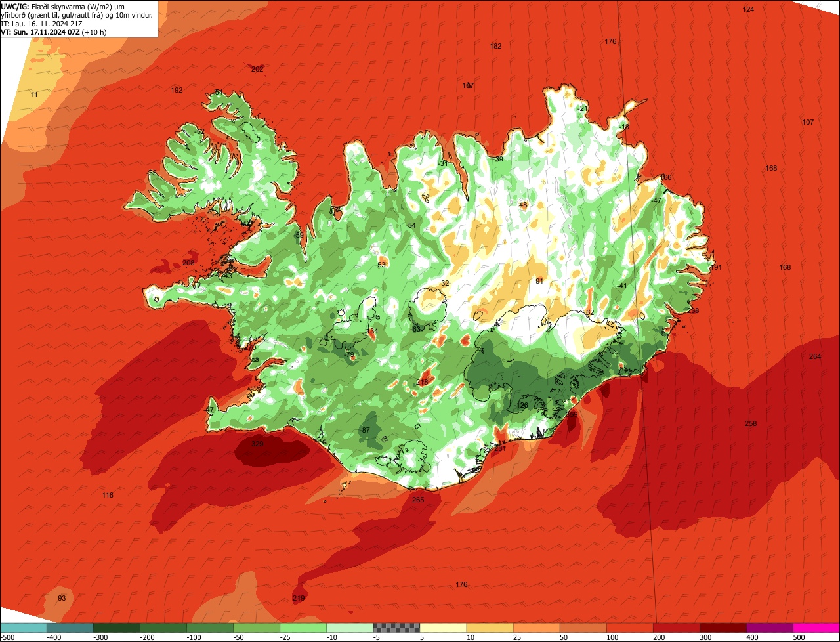Pick the pale yellow 5 to 10 swatch
The height and width of the screenshot is (642, 840).
tap(443, 628)
